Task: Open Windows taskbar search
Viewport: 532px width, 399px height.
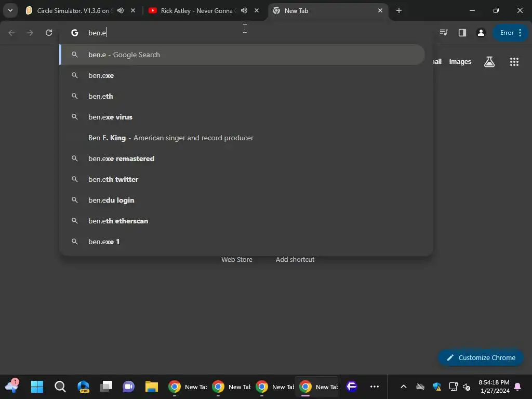Action: click(x=60, y=387)
